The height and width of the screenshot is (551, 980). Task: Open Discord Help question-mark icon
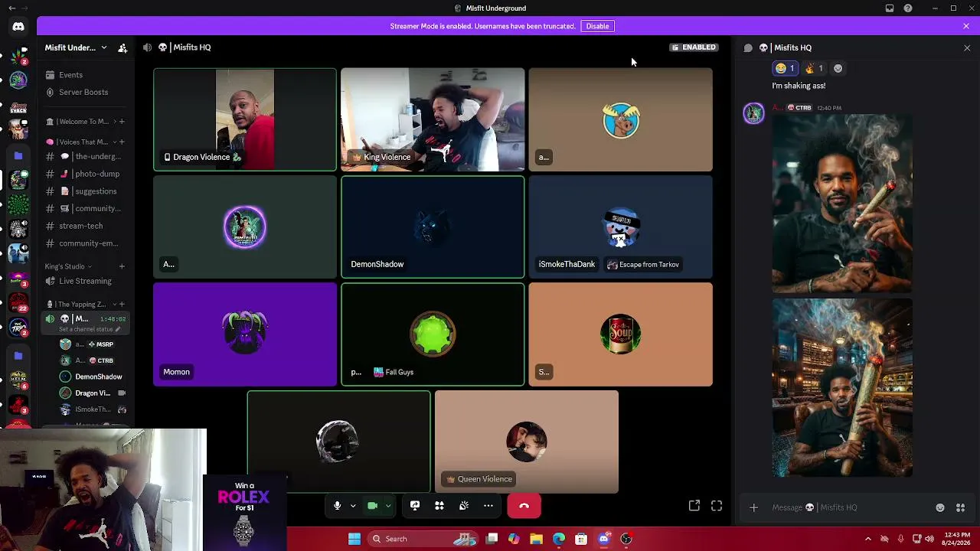point(908,8)
